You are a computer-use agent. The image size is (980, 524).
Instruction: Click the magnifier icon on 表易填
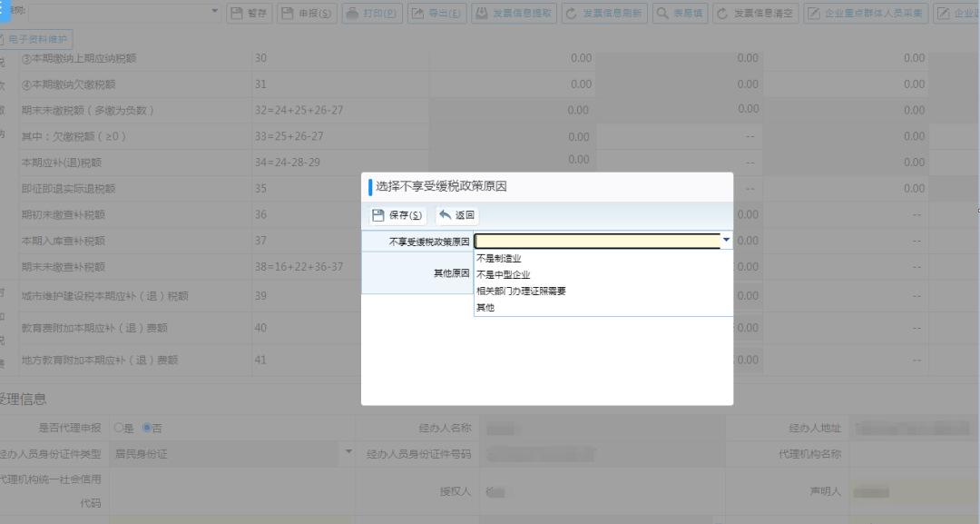coord(661,13)
